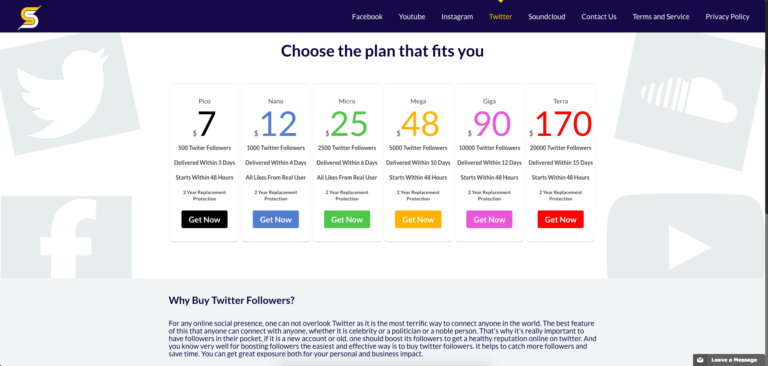
Task: Click the Why Buy Twitter Followers heading
Action: (x=232, y=300)
